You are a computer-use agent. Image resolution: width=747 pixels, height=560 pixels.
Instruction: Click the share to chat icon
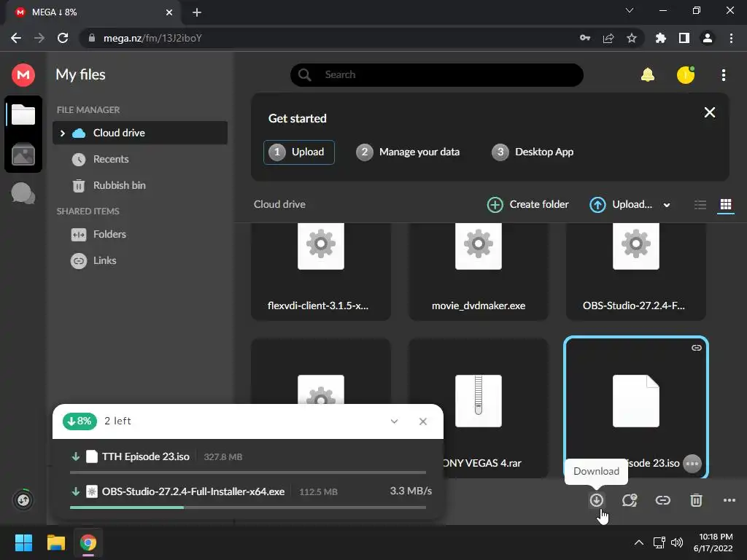(630, 500)
